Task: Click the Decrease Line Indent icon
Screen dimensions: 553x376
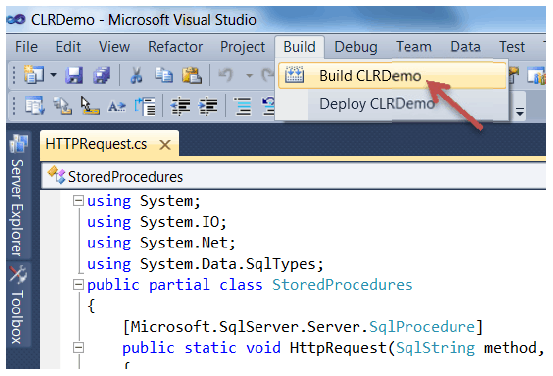Action: (x=180, y=106)
